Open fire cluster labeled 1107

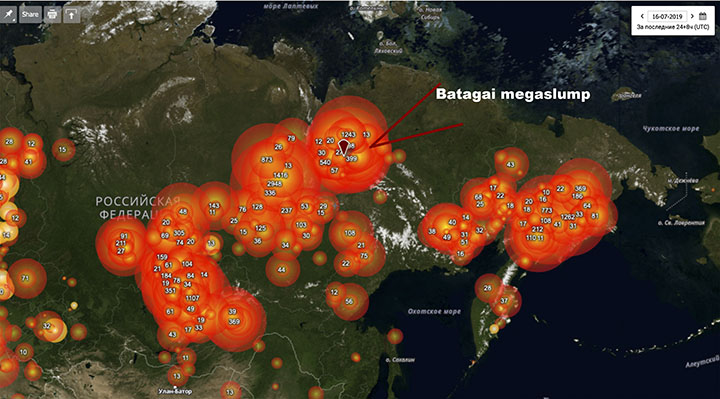[x=192, y=298]
